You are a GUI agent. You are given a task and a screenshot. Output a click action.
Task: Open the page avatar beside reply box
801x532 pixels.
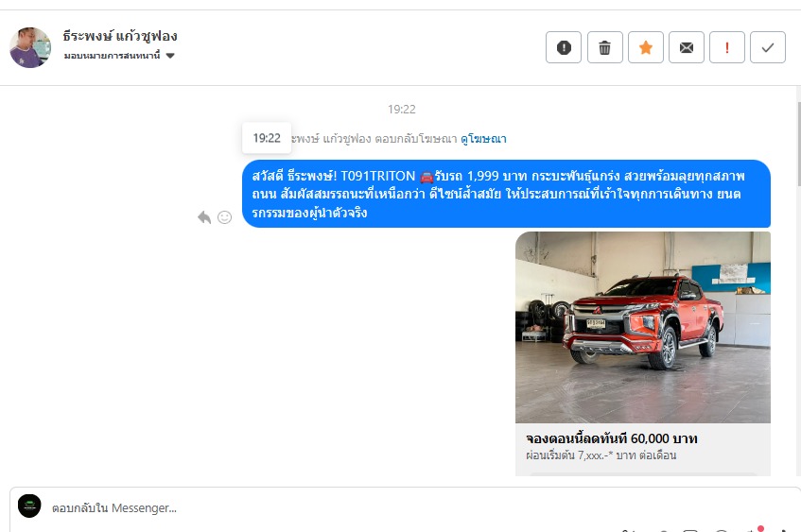29,506
